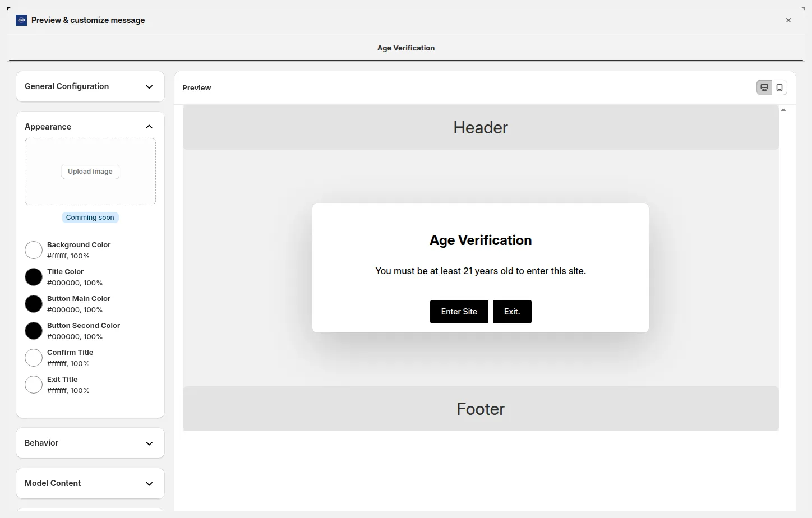Click the Comming soon badge

tap(90, 218)
